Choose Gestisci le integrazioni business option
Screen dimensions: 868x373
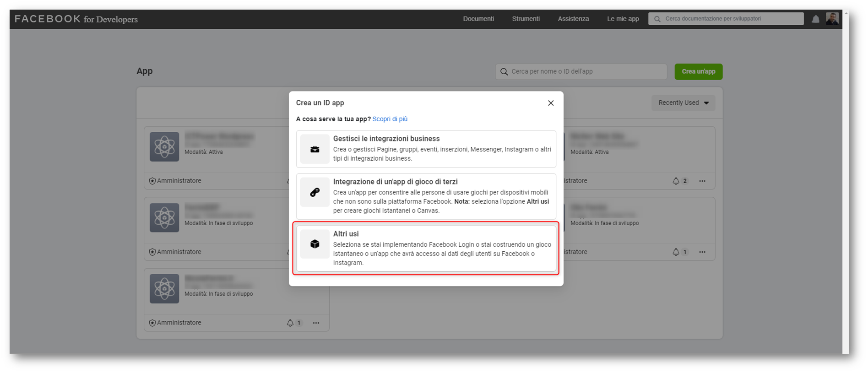426,149
